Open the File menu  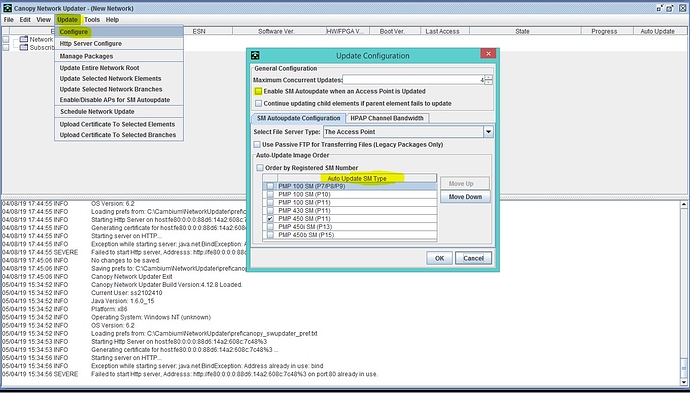click(9, 20)
